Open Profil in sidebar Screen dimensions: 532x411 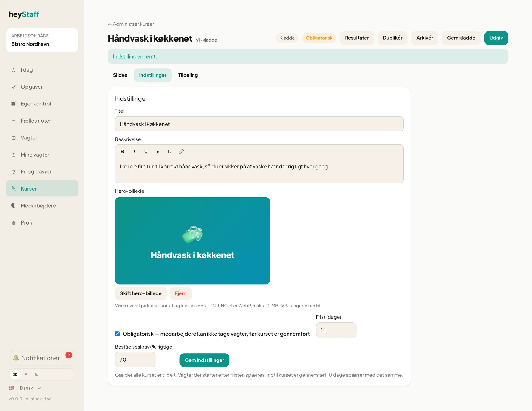coord(42,223)
